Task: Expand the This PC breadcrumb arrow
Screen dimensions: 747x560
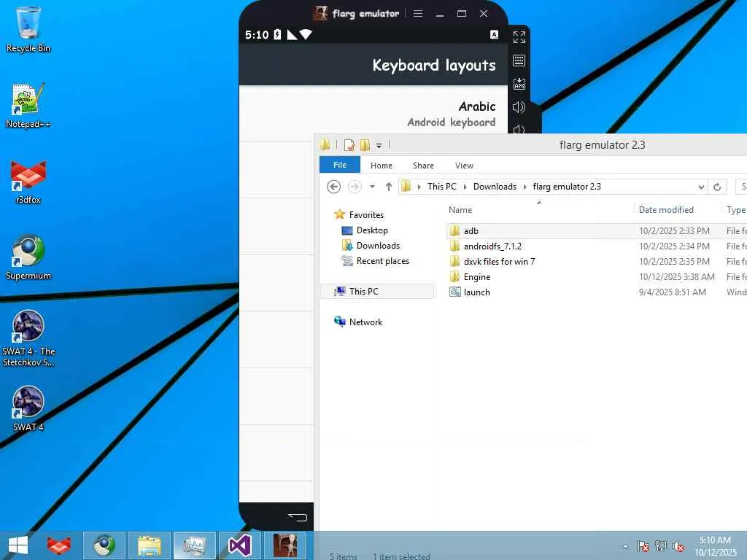Action: click(x=465, y=187)
